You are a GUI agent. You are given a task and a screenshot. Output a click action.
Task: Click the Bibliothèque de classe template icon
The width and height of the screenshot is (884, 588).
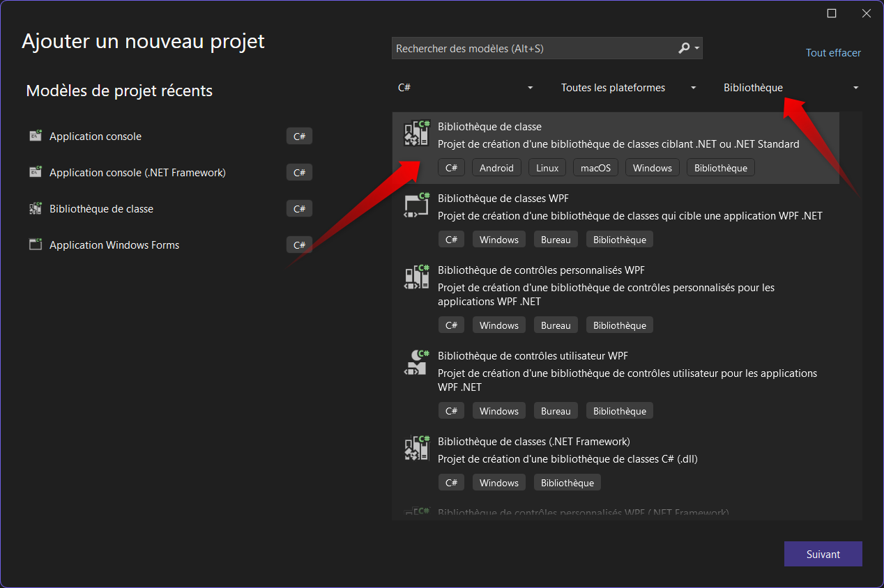coord(416,133)
